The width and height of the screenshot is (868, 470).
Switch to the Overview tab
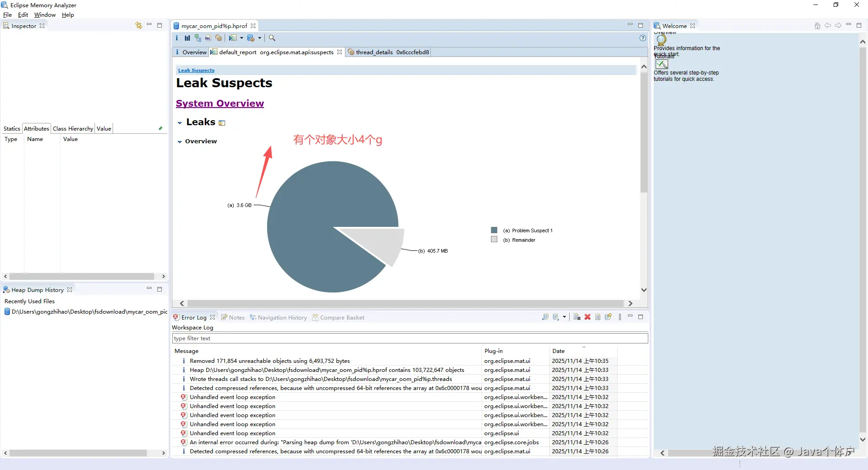point(191,52)
